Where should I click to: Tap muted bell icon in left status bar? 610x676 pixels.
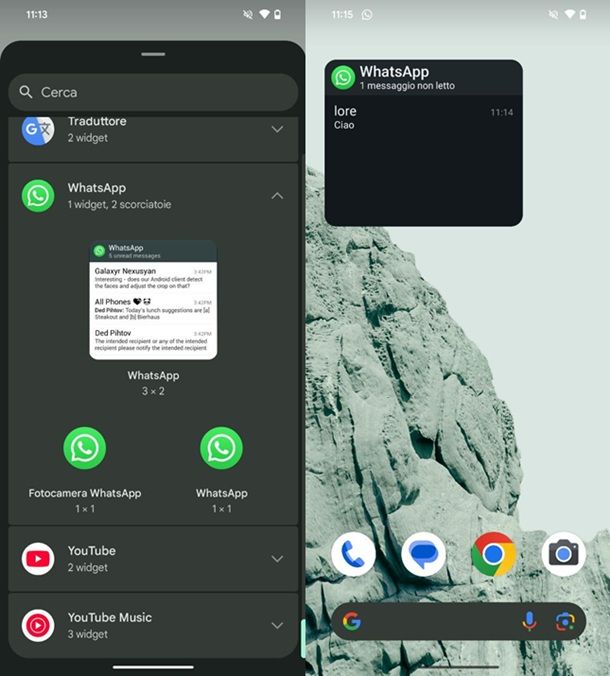tap(248, 15)
